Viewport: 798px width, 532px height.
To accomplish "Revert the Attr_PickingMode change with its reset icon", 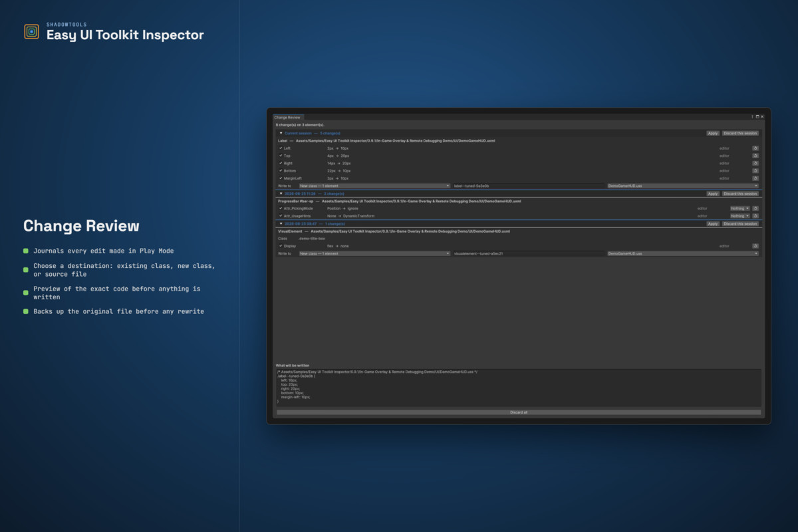I will tap(755, 208).
